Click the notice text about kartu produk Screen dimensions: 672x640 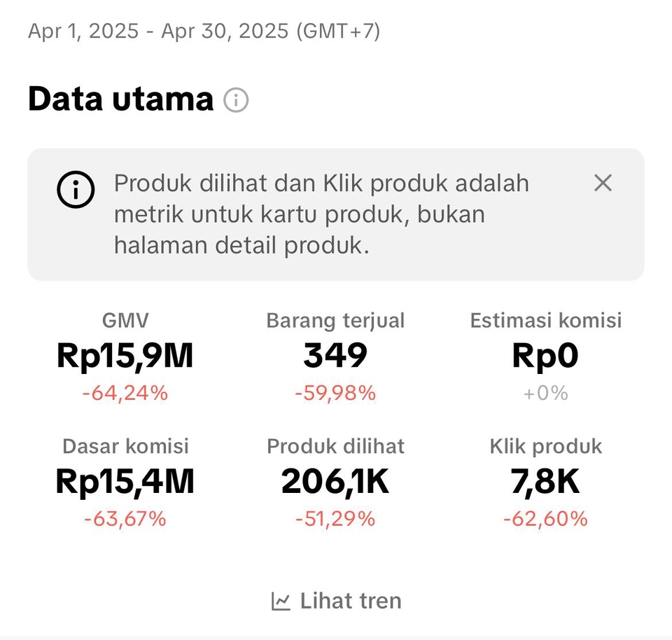[322, 214]
